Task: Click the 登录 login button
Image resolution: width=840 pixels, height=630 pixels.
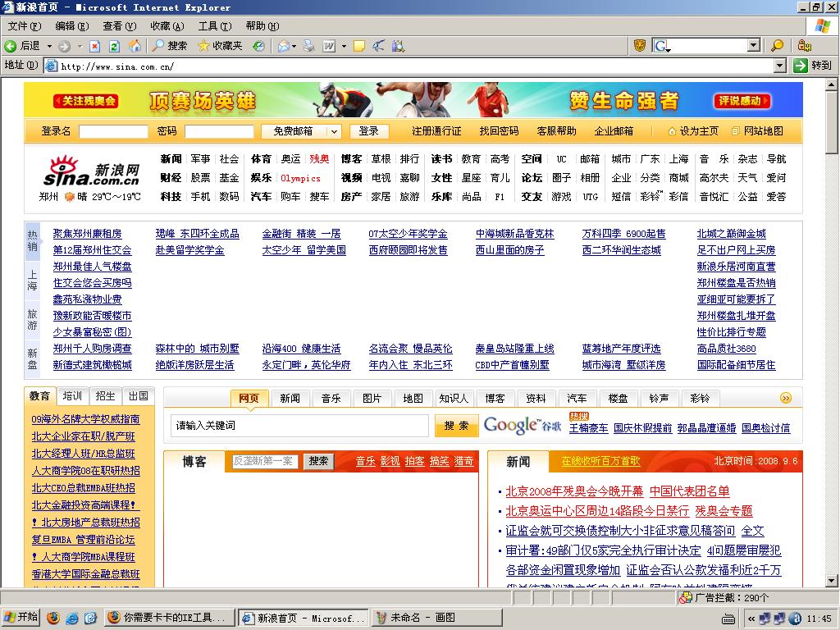Action: (x=368, y=130)
